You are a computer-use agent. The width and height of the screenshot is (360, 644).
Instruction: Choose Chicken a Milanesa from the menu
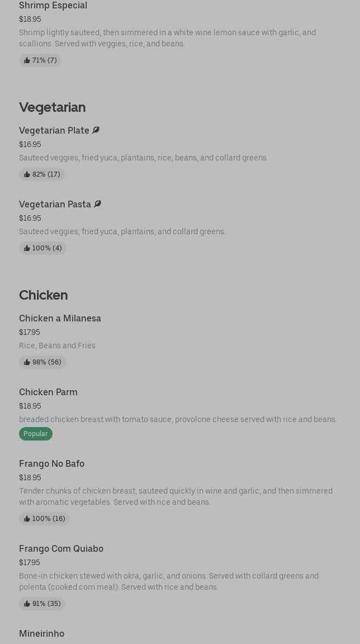(x=60, y=318)
